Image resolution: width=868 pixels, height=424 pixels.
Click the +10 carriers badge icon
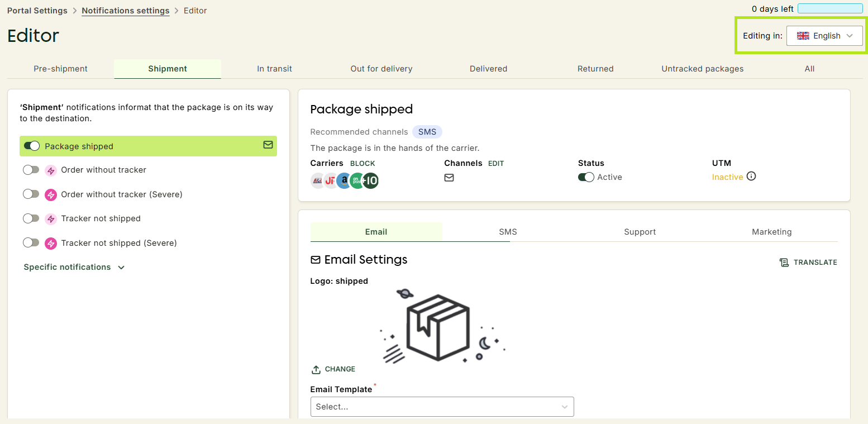370,180
